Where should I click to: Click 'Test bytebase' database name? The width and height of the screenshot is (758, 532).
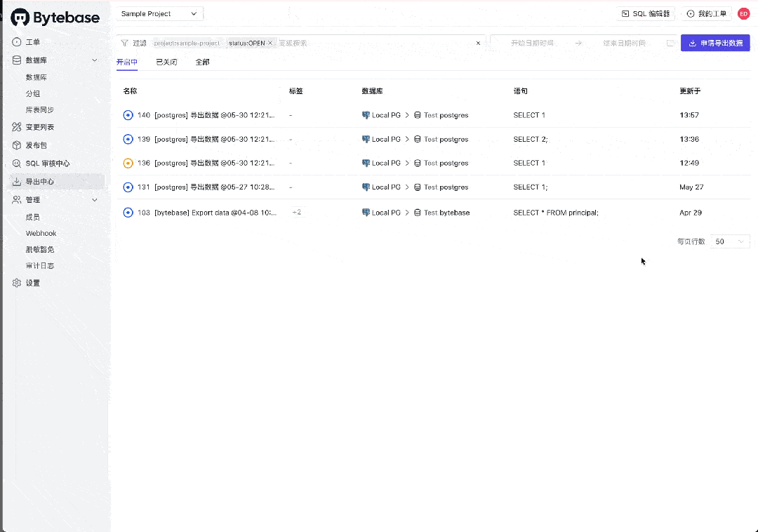446,213
